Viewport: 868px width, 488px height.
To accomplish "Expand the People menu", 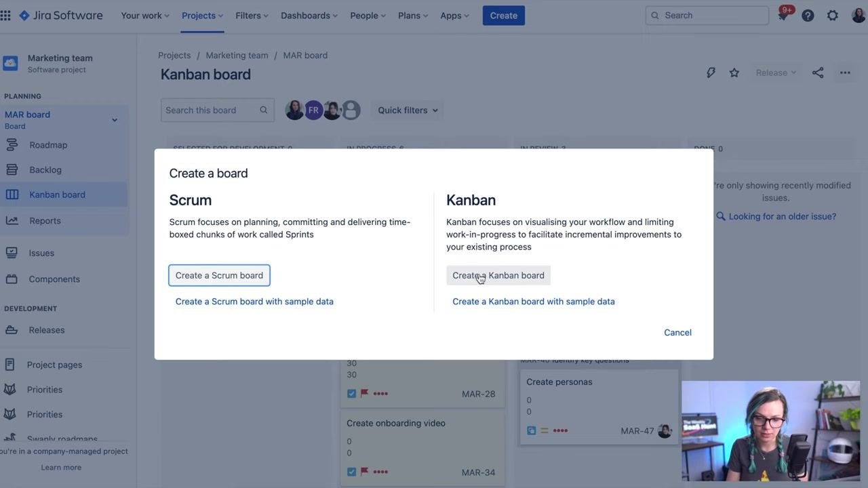I will [x=368, y=16].
